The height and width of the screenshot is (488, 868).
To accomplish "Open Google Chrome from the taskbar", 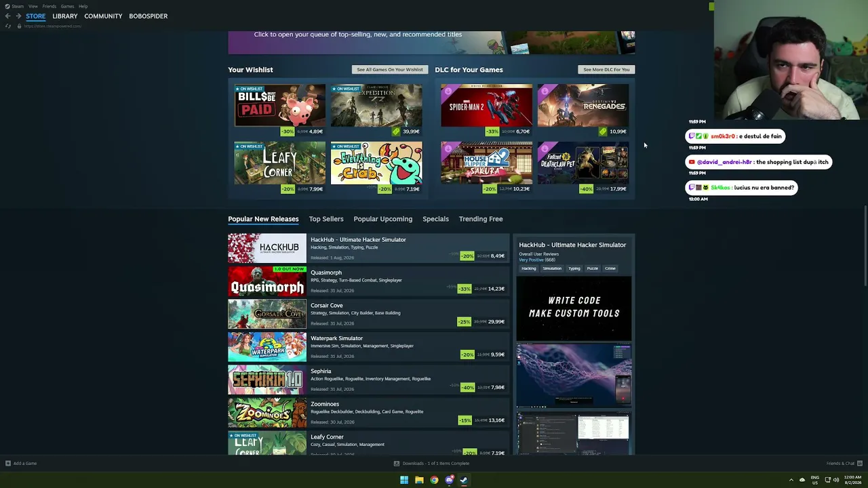I will (x=434, y=480).
